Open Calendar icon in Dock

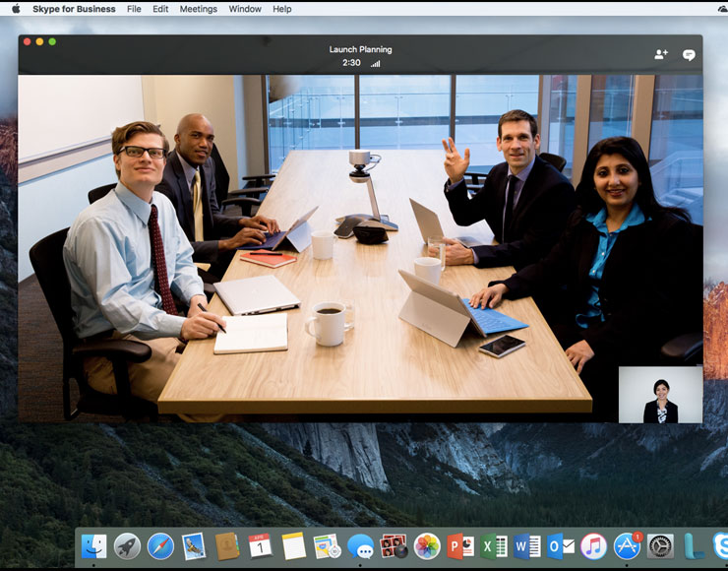(261, 546)
